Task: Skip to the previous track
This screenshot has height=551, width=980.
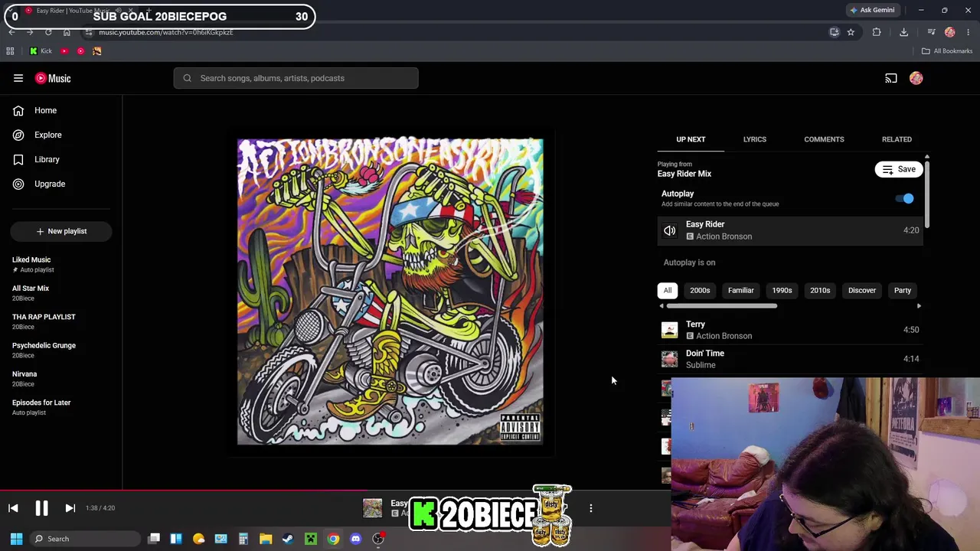Action: (13, 508)
